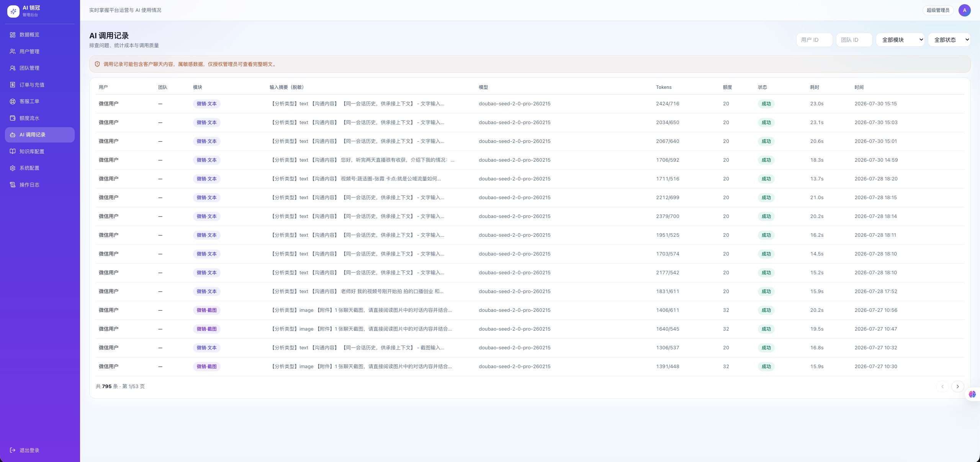Click the token count 2424/716
Image resolution: width=980 pixels, height=462 pixels.
668,104
